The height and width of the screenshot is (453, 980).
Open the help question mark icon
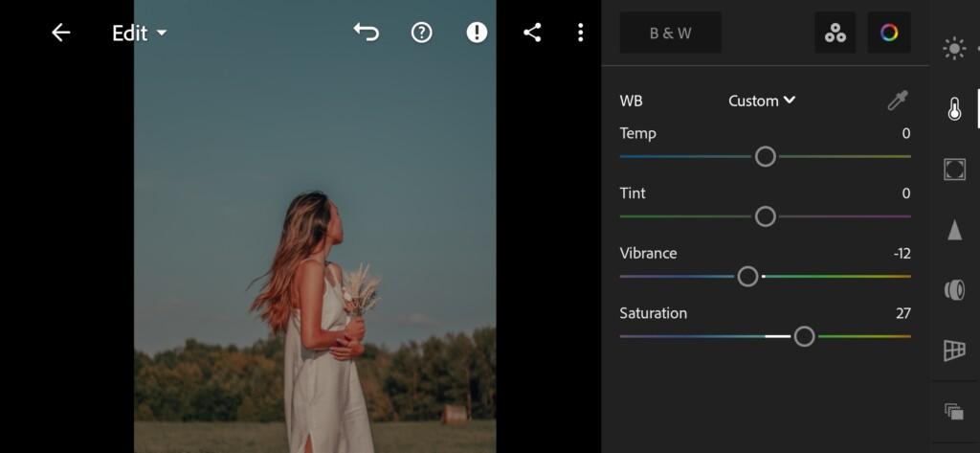pos(422,32)
